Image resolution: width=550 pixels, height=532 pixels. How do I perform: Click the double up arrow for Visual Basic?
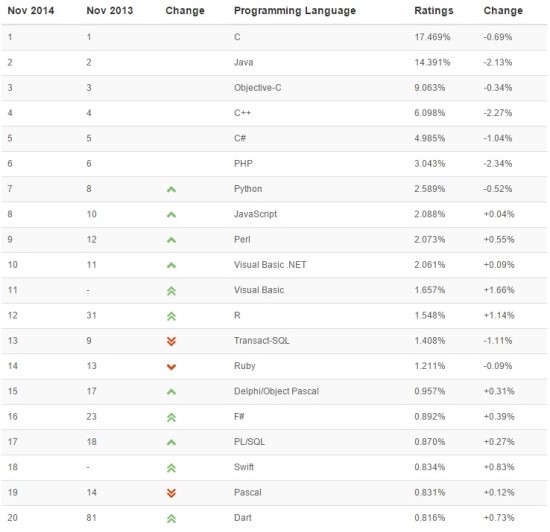click(171, 291)
